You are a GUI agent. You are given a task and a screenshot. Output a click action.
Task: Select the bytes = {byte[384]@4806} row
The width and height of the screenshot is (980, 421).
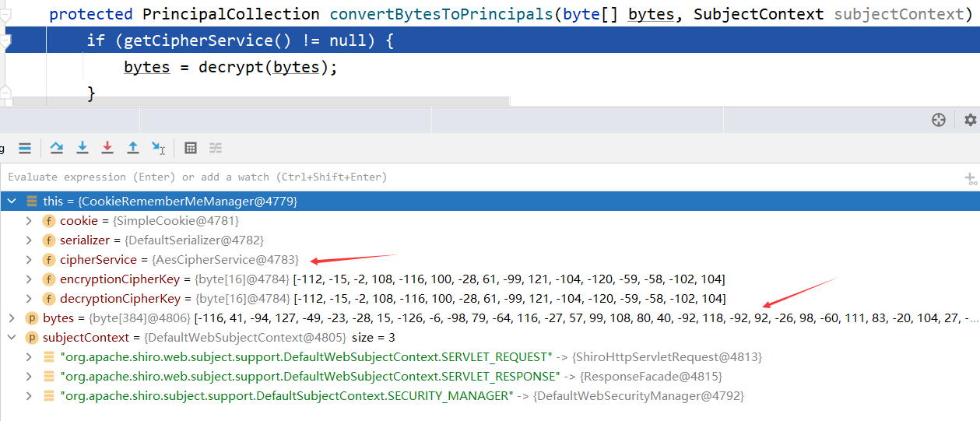tap(490, 318)
